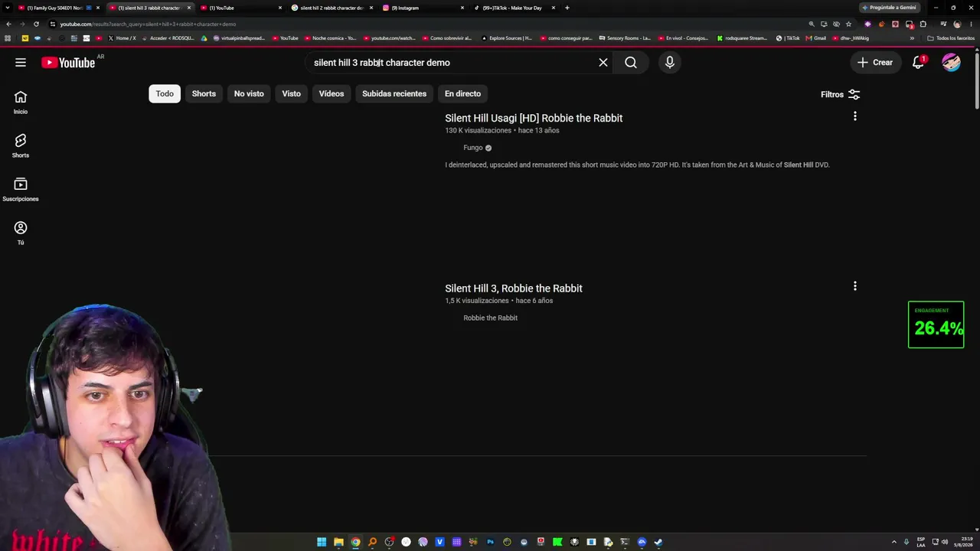The image size is (980, 551).
Task: Open the YouTube account avatar menu
Action: coord(951,63)
